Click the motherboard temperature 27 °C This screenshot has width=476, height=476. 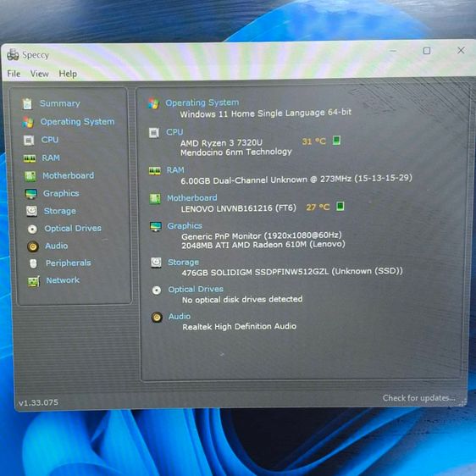318,208
